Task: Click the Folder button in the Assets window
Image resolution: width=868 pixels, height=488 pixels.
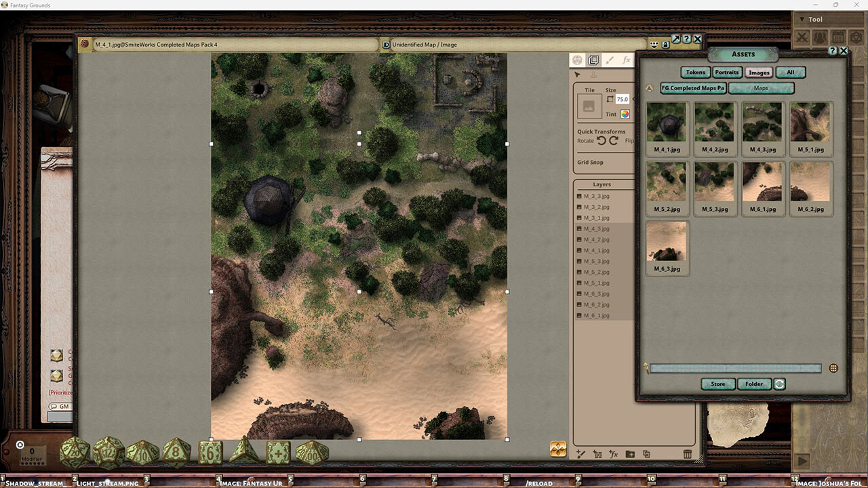Action: coord(753,384)
